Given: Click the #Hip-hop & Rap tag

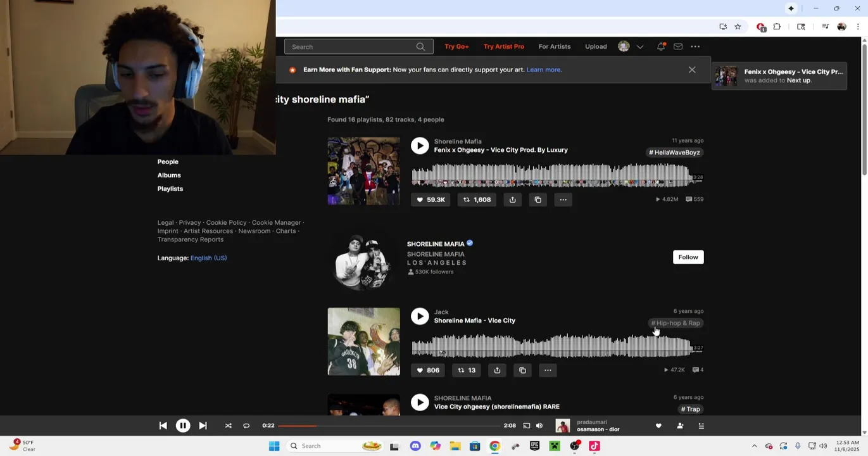Looking at the screenshot, I should coord(676,323).
